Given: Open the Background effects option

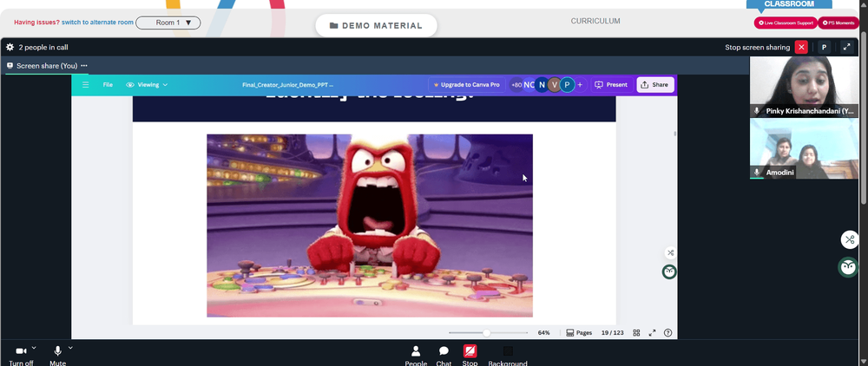Looking at the screenshot, I should click(x=508, y=356).
